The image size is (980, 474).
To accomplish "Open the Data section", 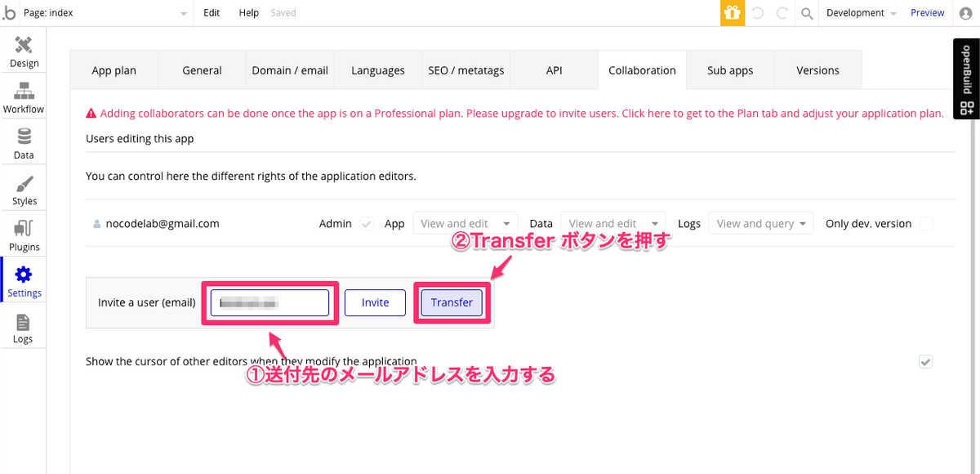I will [24, 143].
